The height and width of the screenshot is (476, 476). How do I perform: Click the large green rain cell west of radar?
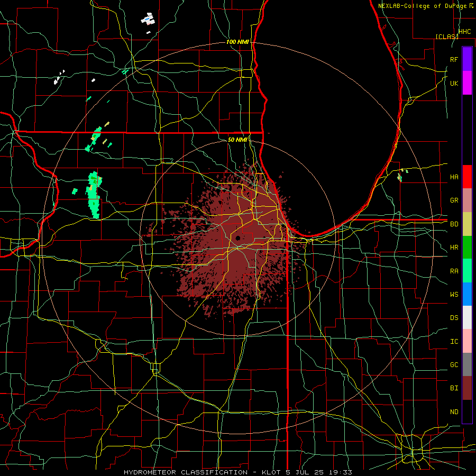coord(94,195)
